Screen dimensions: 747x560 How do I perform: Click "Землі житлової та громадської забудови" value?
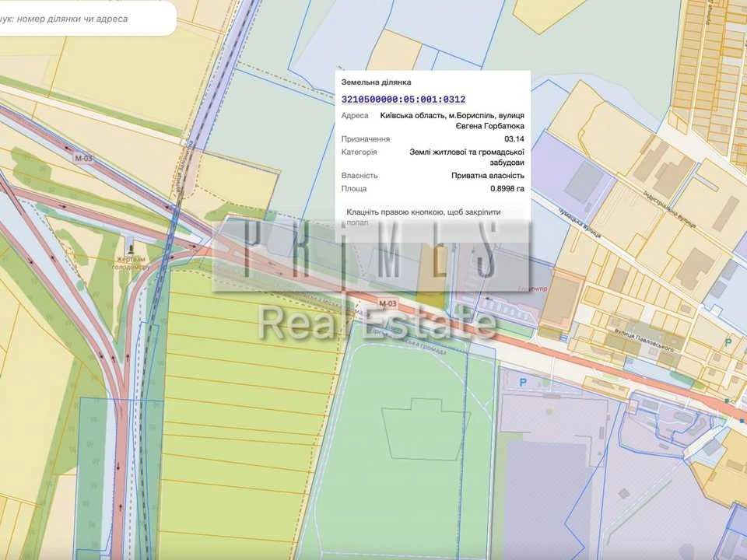[467, 157]
